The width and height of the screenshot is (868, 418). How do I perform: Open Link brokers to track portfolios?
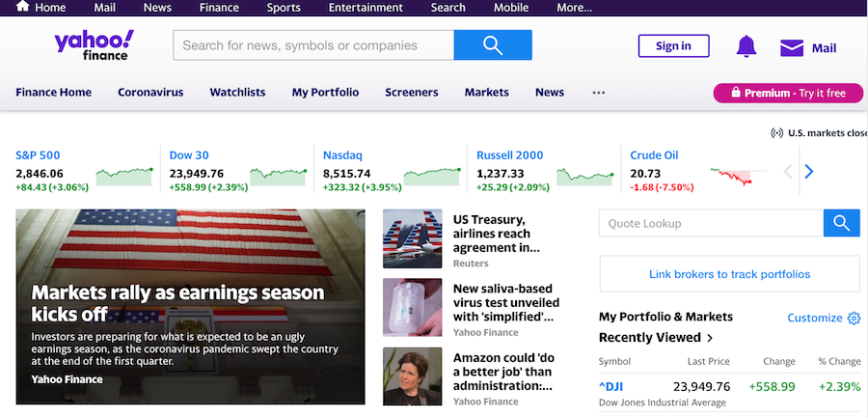pos(729,274)
